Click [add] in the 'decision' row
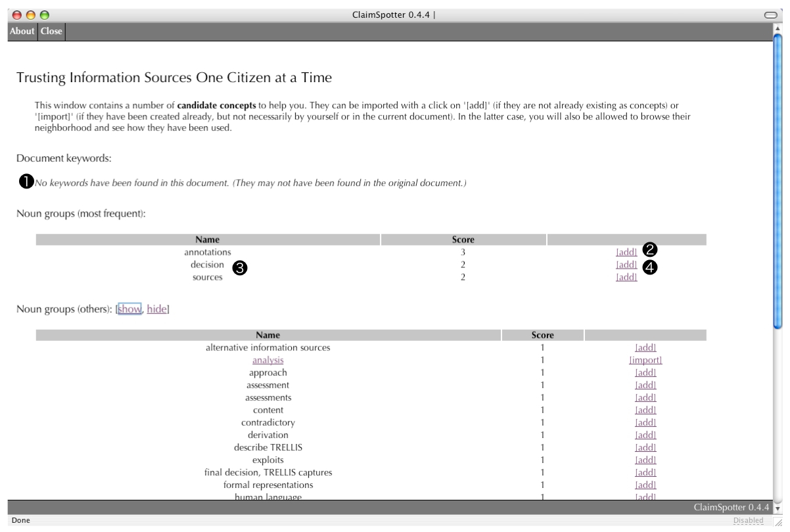Screen dimensions: 790x532 click(x=626, y=265)
